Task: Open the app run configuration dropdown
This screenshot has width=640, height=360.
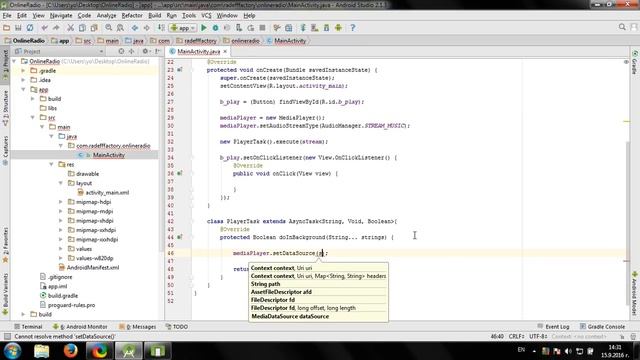Action: click(183, 28)
